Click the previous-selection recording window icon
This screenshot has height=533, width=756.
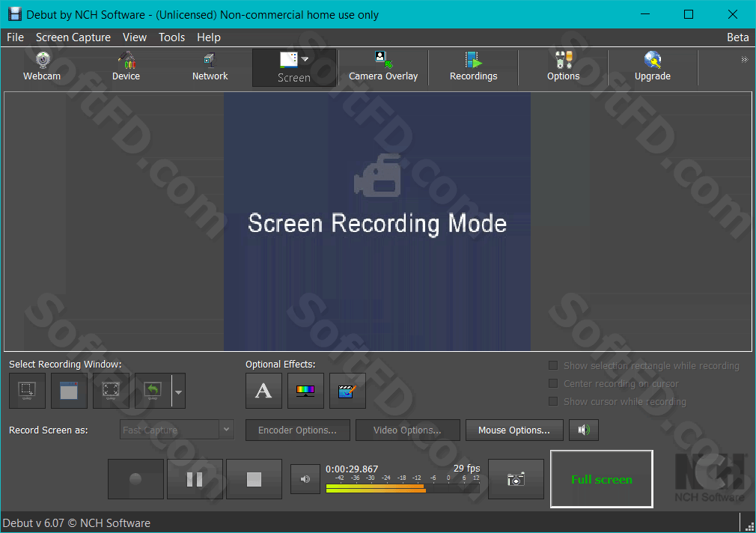[x=153, y=391]
